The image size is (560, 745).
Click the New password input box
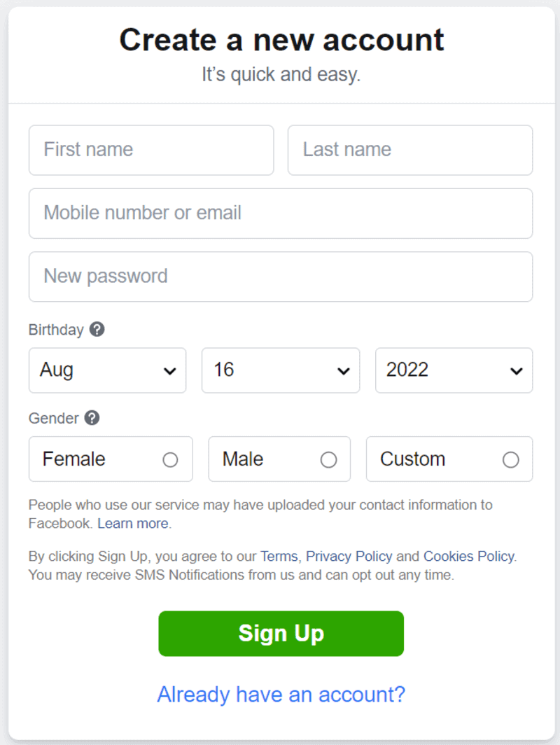tap(280, 277)
